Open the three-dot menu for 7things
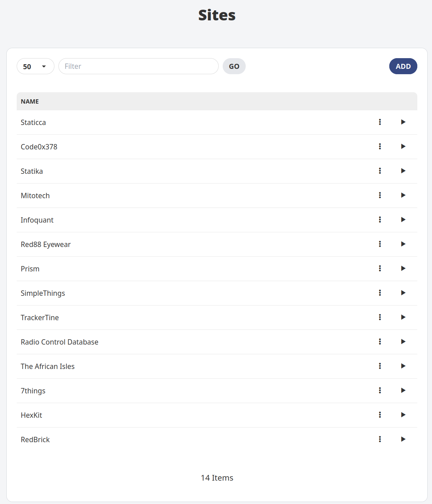432x504 pixels. coord(380,390)
